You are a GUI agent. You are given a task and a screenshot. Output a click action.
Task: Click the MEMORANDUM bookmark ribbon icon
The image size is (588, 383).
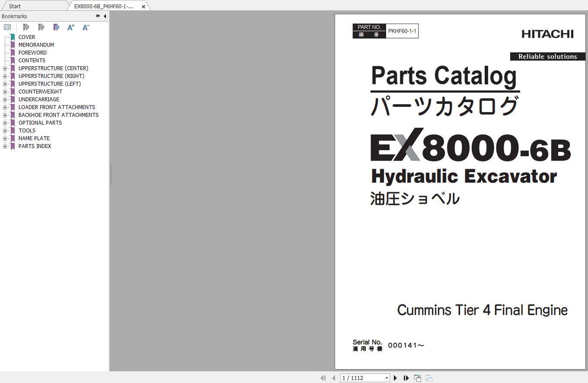(x=13, y=45)
